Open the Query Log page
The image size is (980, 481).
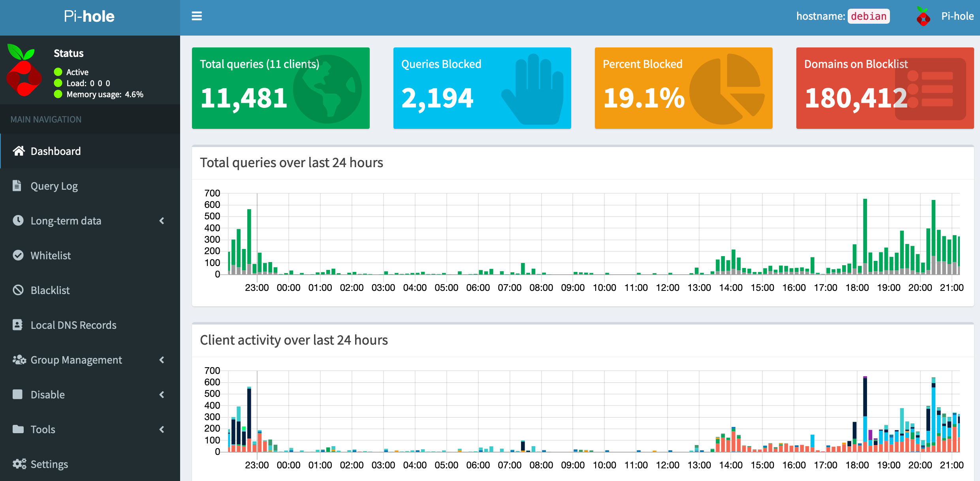54,186
